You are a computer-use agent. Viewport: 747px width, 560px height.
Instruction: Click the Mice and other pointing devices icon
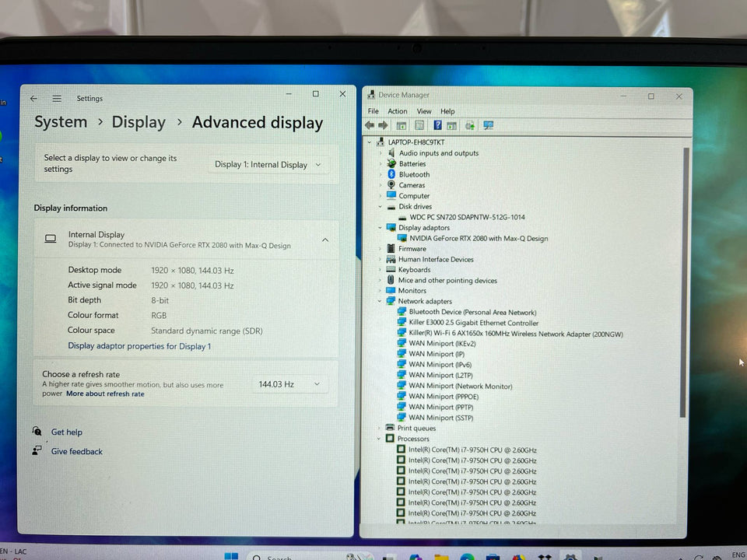coord(391,280)
